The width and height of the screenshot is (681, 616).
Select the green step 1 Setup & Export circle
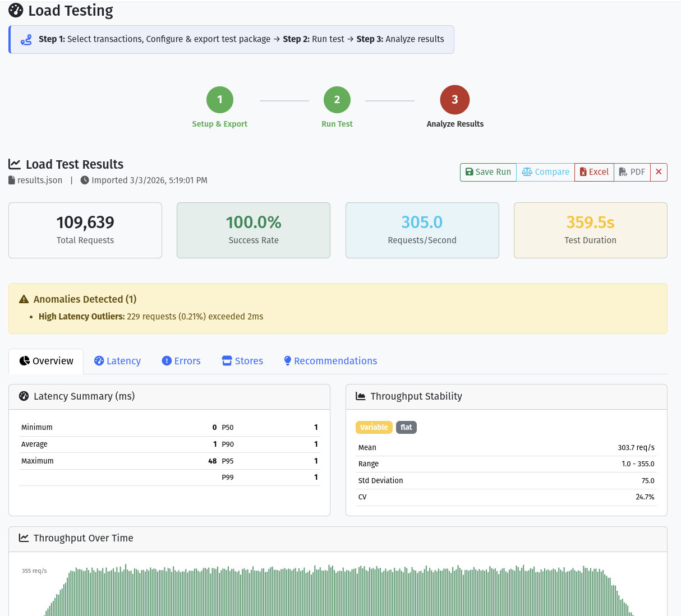click(x=219, y=99)
